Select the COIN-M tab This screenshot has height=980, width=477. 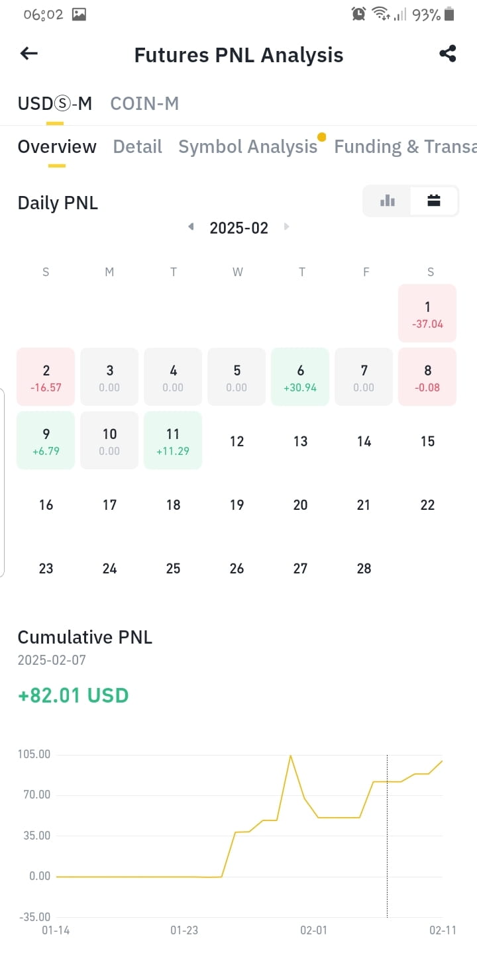[144, 103]
